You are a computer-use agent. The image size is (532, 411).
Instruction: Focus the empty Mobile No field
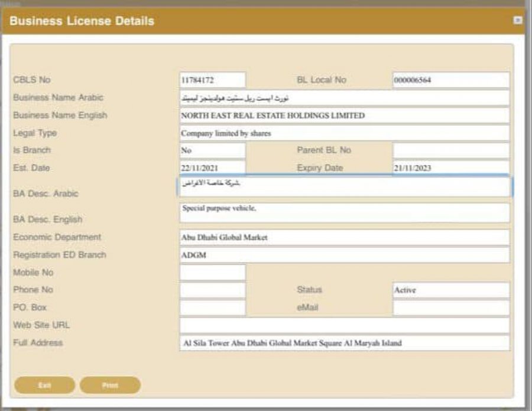point(212,273)
